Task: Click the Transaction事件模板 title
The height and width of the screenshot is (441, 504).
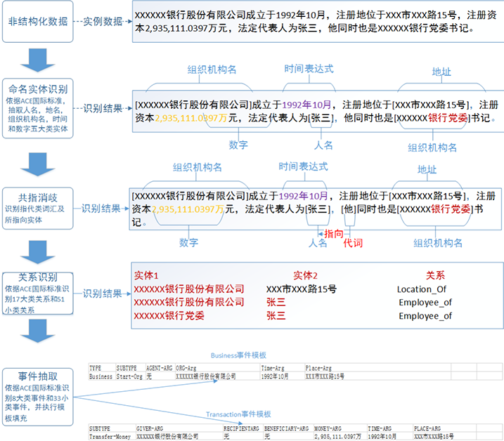Action: click(x=238, y=414)
